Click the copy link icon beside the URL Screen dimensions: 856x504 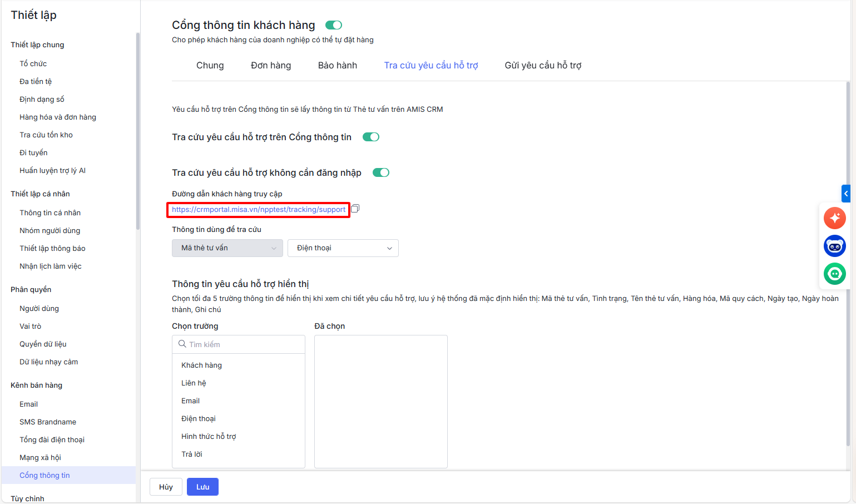(355, 209)
